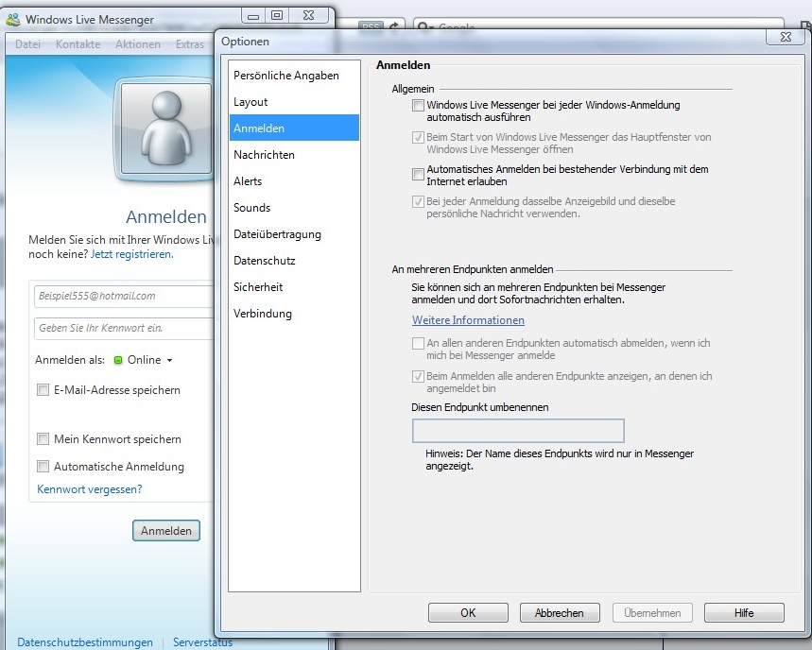This screenshot has width=812, height=650.
Task: Click the Hilfe button
Action: tap(744, 613)
